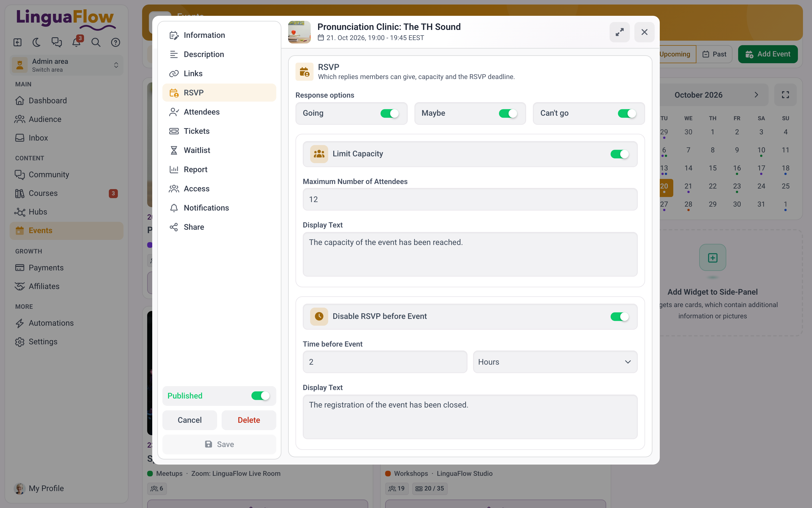The image size is (812, 508).
Task: Click the fullscreen calendar icon
Action: pyautogui.click(x=785, y=95)
